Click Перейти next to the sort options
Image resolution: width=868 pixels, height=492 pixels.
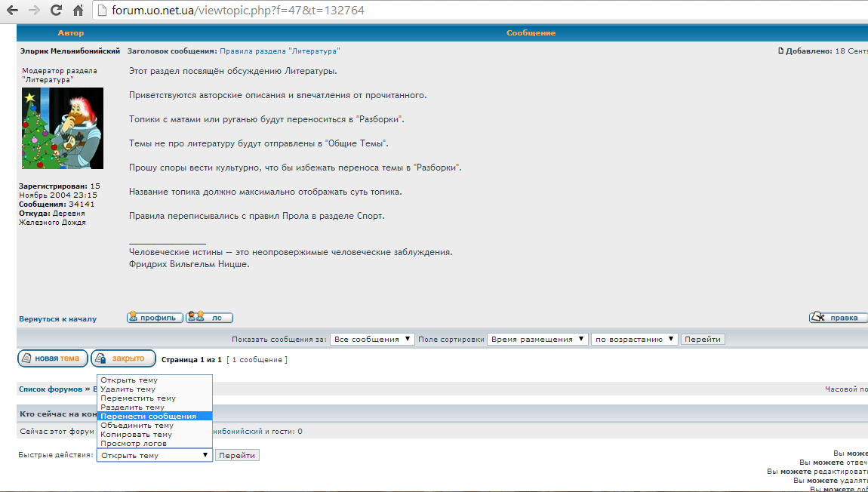point(703,340)
